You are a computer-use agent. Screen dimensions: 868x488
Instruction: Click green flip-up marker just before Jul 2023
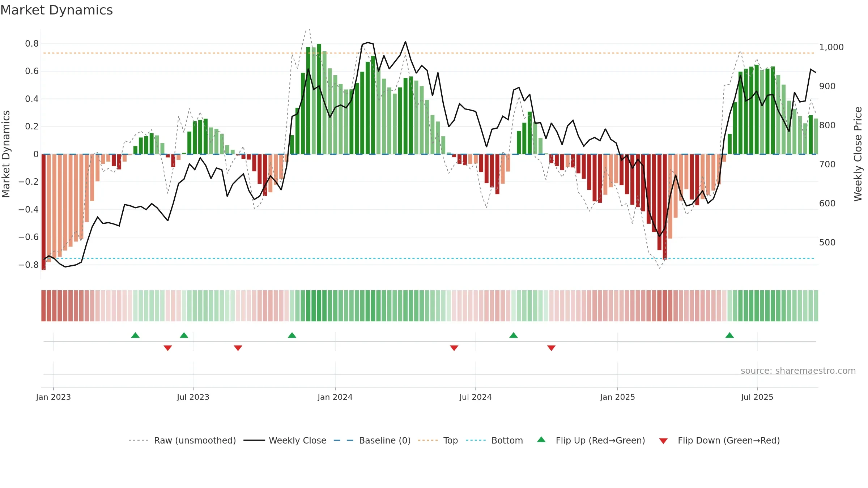click(184, 335)
